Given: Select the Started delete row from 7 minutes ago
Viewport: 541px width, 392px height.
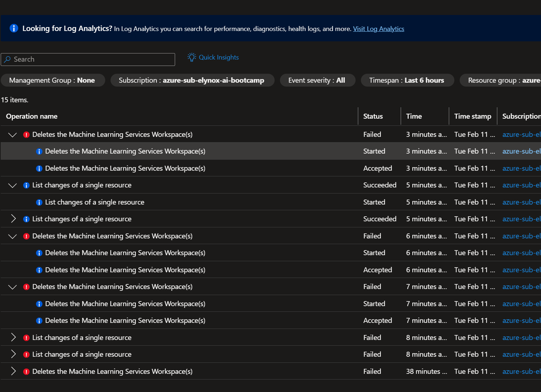Looking at the screenshot, I should pyautogui.click(x=271, y=304).
